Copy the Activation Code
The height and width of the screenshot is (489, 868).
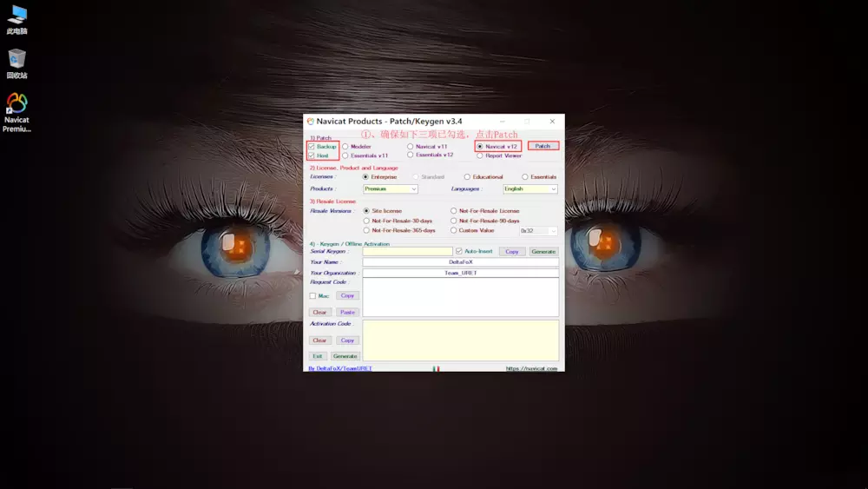point(347,340)
